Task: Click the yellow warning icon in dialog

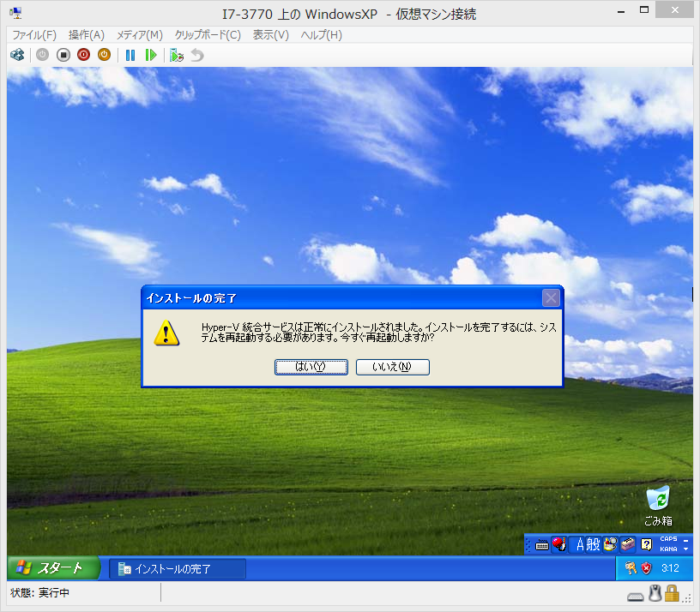Action: point(166,333)
